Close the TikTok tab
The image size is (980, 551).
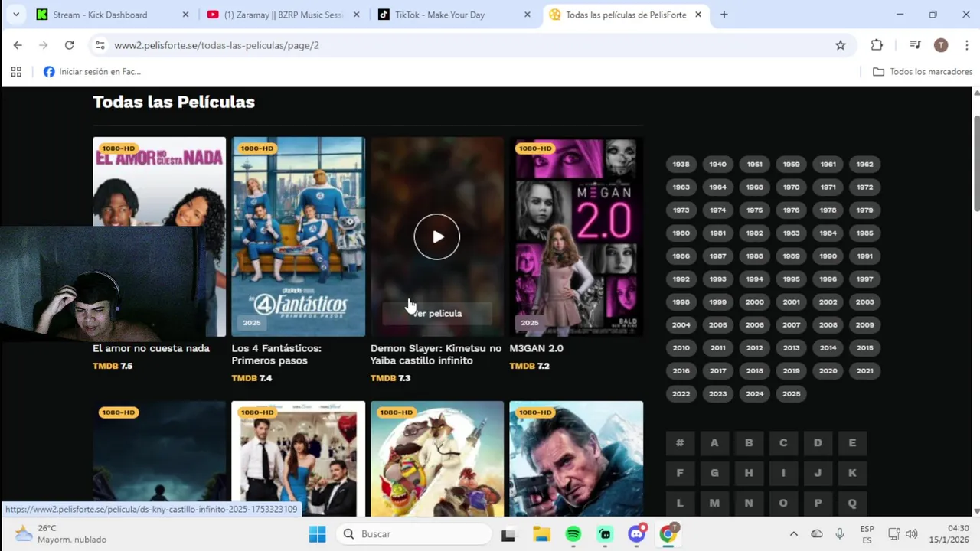coord(527,15)
